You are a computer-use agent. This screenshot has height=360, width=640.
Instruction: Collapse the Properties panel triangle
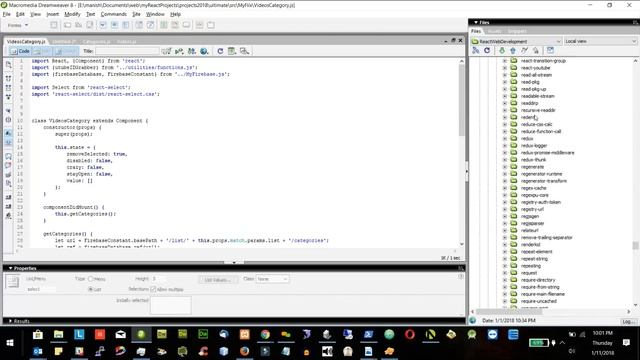click(11, 268)
